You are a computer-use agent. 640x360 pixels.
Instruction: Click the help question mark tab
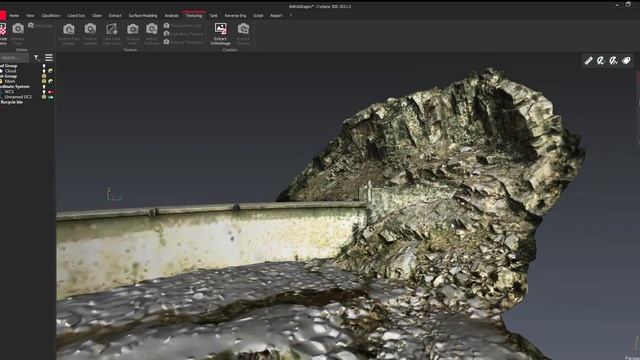pos(291,16)
